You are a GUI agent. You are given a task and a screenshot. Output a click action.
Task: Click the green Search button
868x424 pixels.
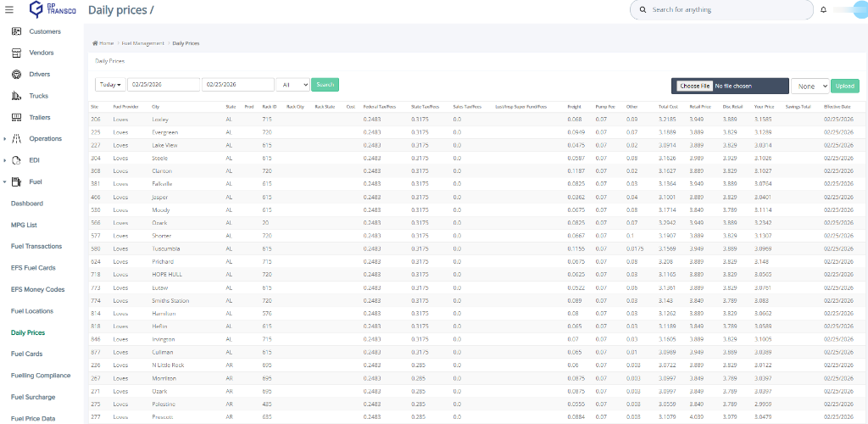coord(325,85)
